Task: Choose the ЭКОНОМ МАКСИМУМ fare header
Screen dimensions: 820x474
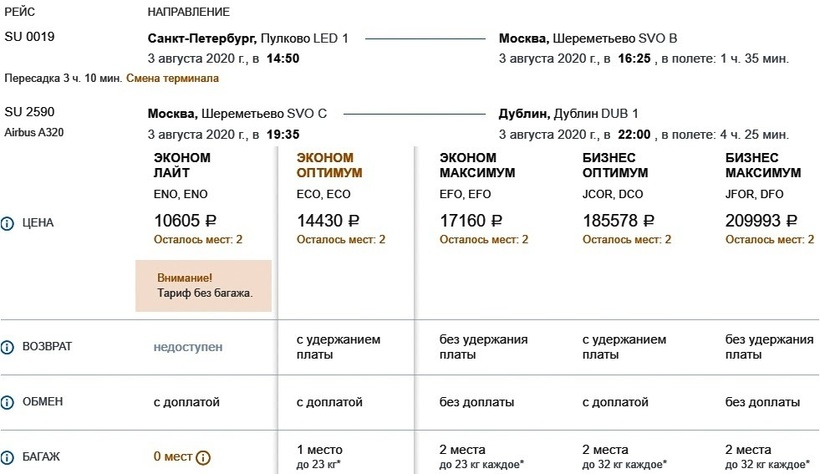Action: [477, 165]
